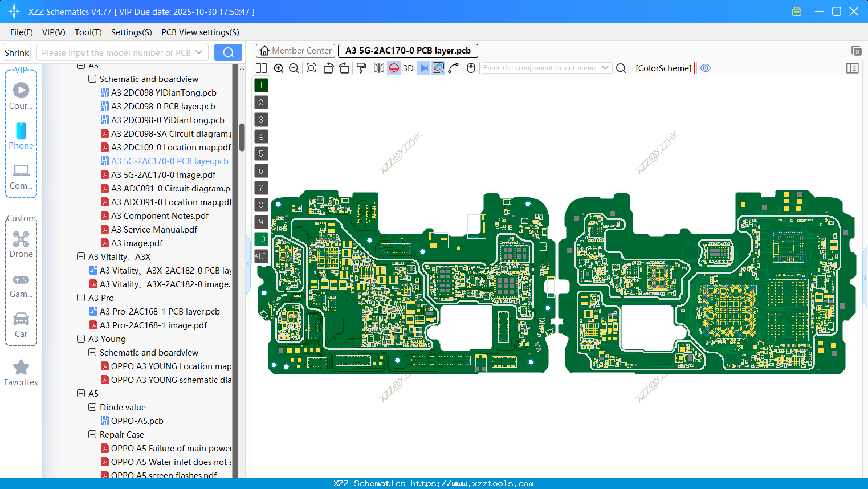The height and width of the screenshot is (489, 868).
Task: Select the zoom in tool
Action: 279,68
